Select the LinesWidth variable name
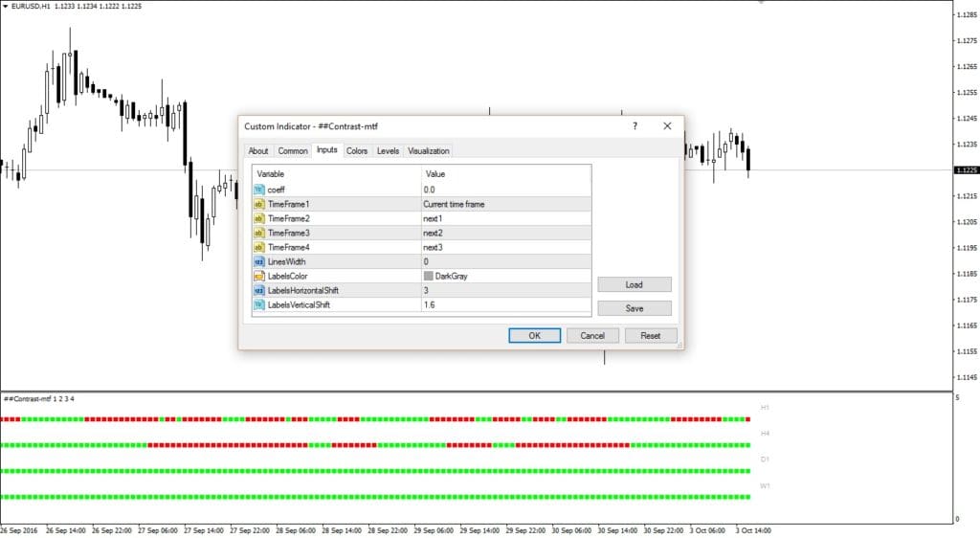This screenshot has width=980, height=538. [286, 261]
